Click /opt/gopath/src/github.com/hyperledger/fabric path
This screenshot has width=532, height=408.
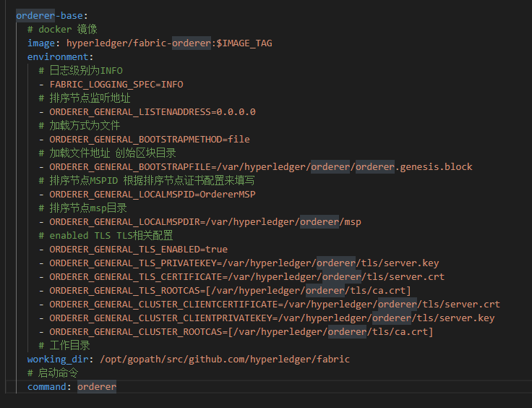pos(225,359)
